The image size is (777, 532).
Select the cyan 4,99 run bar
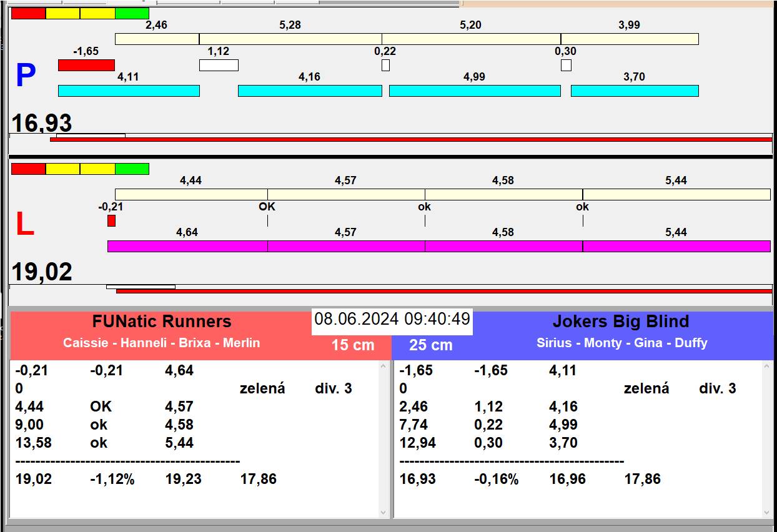(475, 91)
